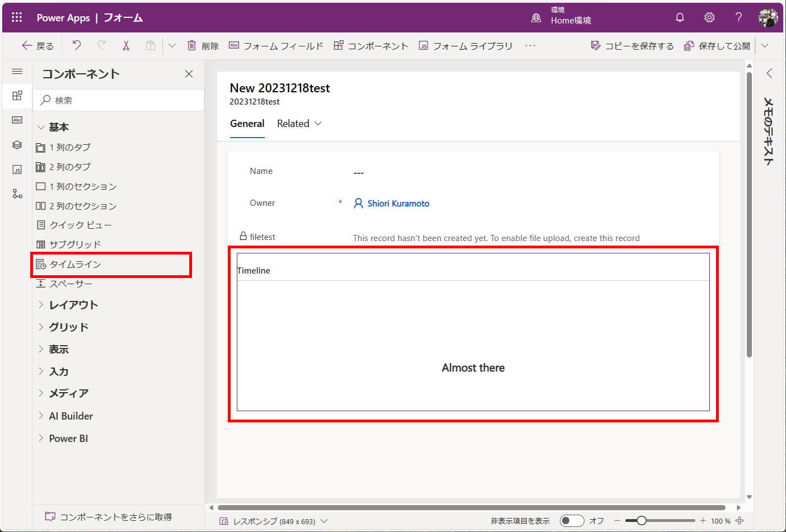Select the form libraries JS icon in the left rail

click(x=17, y=170)
